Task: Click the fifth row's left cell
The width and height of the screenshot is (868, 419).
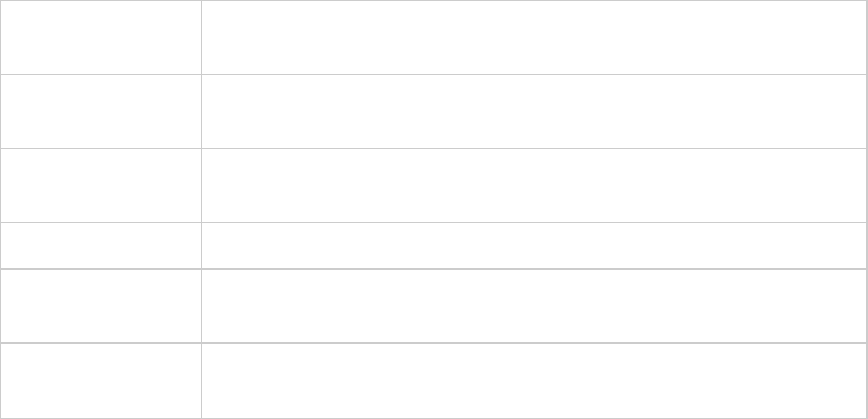Action: pos(101,305)
